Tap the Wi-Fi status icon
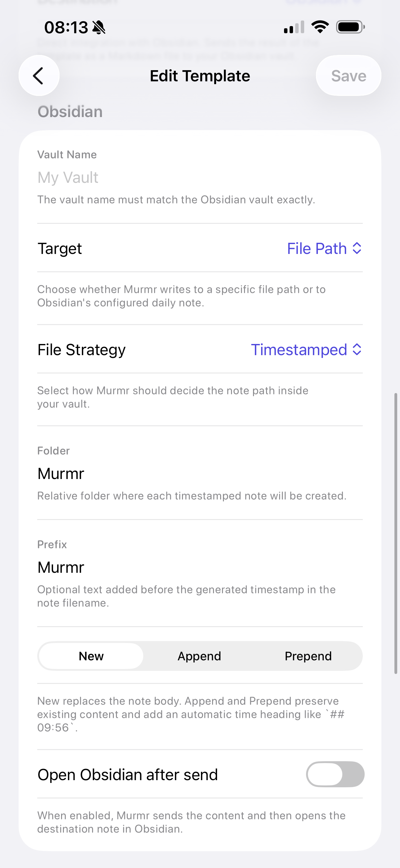400x868 pixels. pos(320,27)
